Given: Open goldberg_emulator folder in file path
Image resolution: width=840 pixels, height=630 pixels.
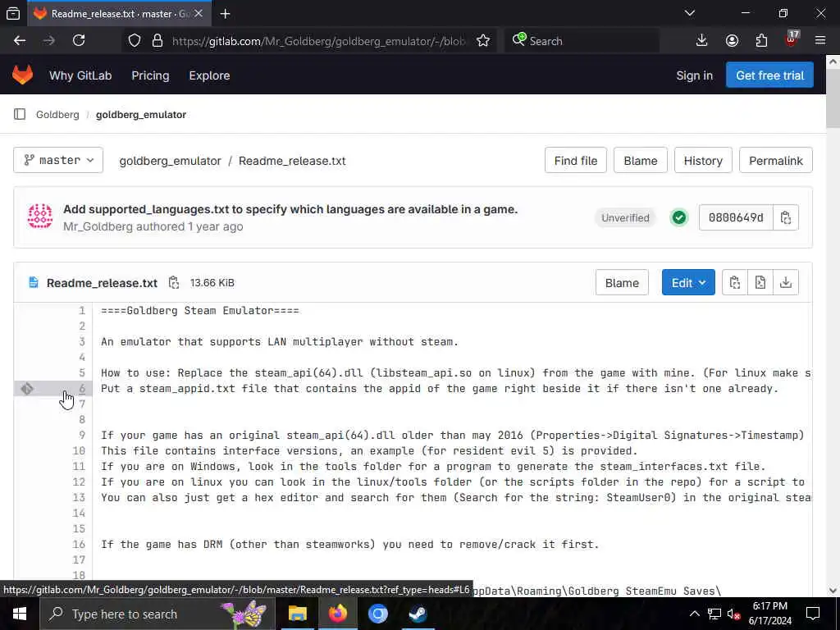Looking at the screenshot, I should [x=170, y=161].
